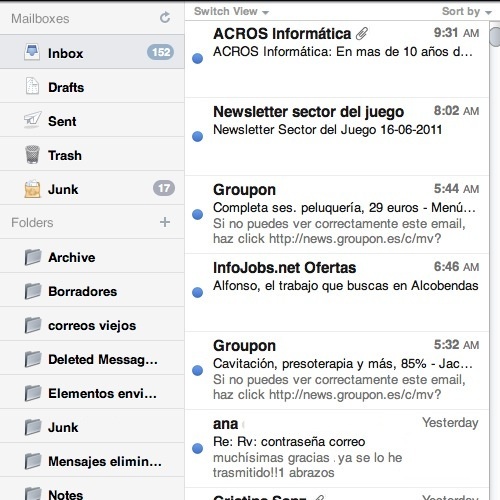Toggle unread dot on Newsletter sector del juego
500x500 pixels.
198,136
